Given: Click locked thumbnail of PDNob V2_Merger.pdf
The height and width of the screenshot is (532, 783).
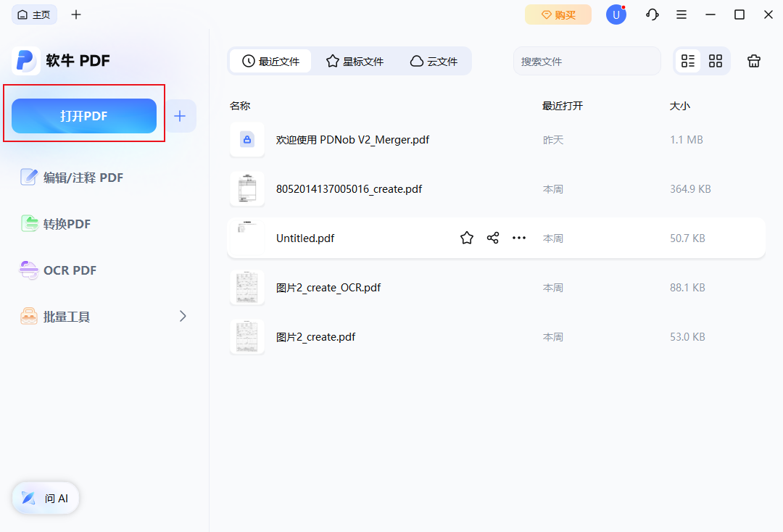Looking at the screenshot, I should (246, 140).
